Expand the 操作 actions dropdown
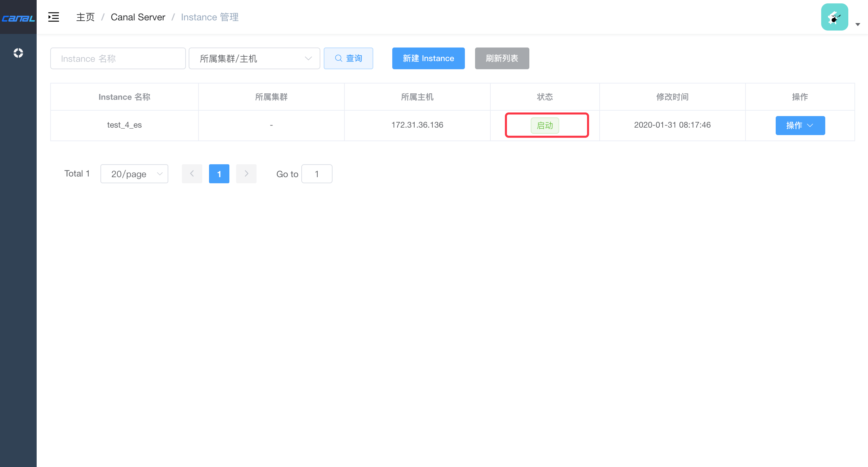The width and height of the screenshot is (868, 467). pos(800,125)
